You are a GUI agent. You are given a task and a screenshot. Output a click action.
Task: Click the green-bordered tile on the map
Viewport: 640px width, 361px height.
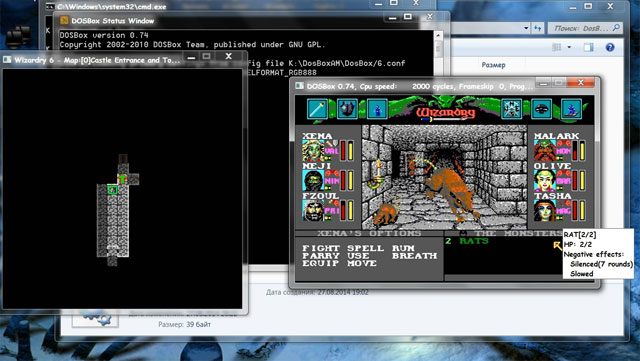pyautogui.click(x=113, y=189)
